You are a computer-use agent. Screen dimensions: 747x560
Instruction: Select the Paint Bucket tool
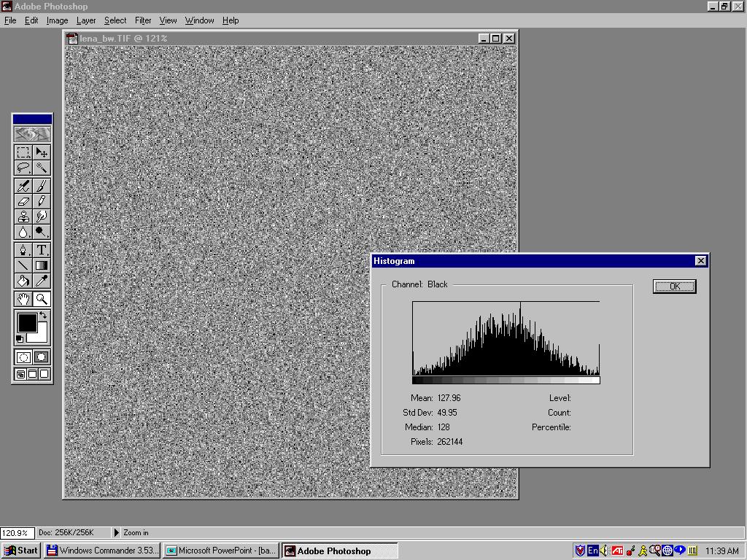tap(23, 281)
